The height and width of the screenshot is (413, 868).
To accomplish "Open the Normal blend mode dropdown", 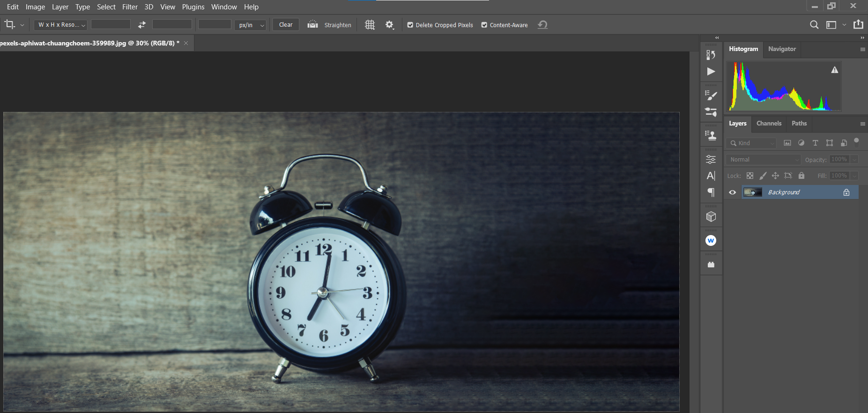I will pyautogui.click(x=764, y=160).
